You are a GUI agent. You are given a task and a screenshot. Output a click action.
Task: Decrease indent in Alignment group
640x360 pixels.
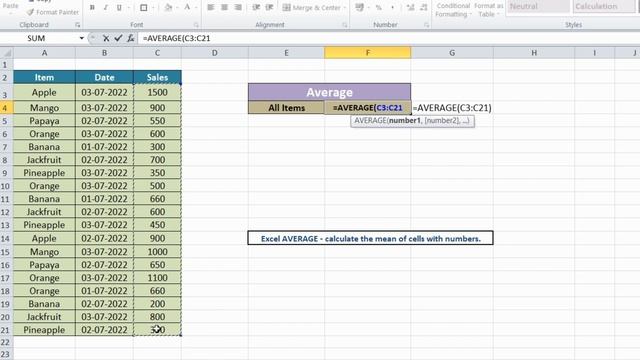pyautogui.click(x=256, y=7)
